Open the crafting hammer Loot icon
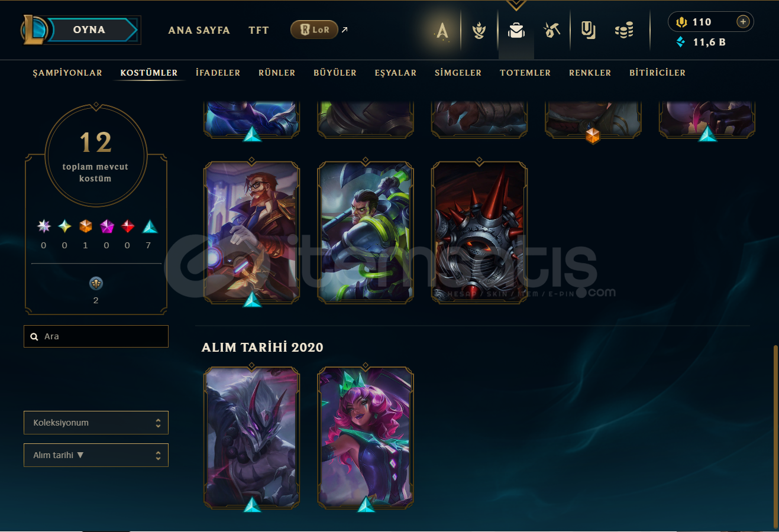The height and width of the screenshot is (532, 779). (552, 30)
